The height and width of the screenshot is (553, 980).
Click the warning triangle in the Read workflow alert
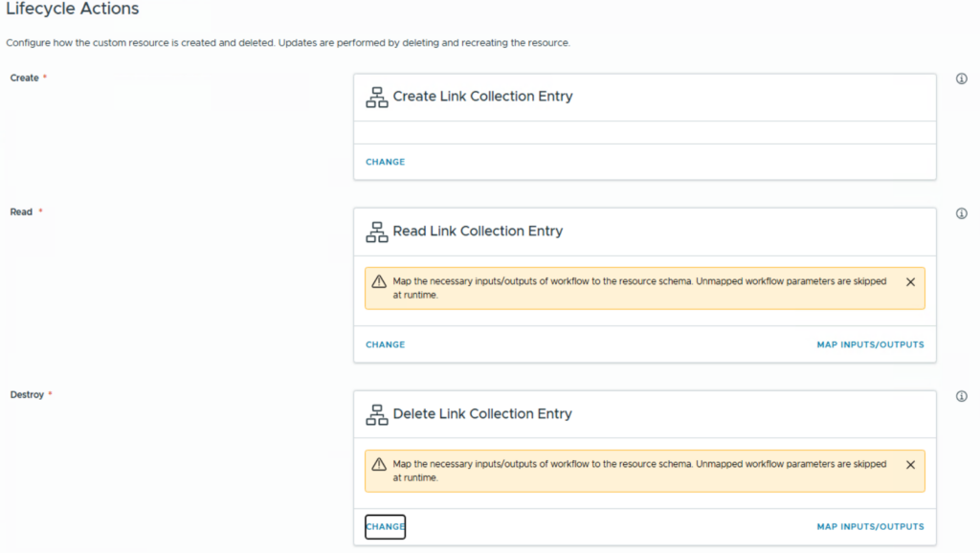coord(379,282)
